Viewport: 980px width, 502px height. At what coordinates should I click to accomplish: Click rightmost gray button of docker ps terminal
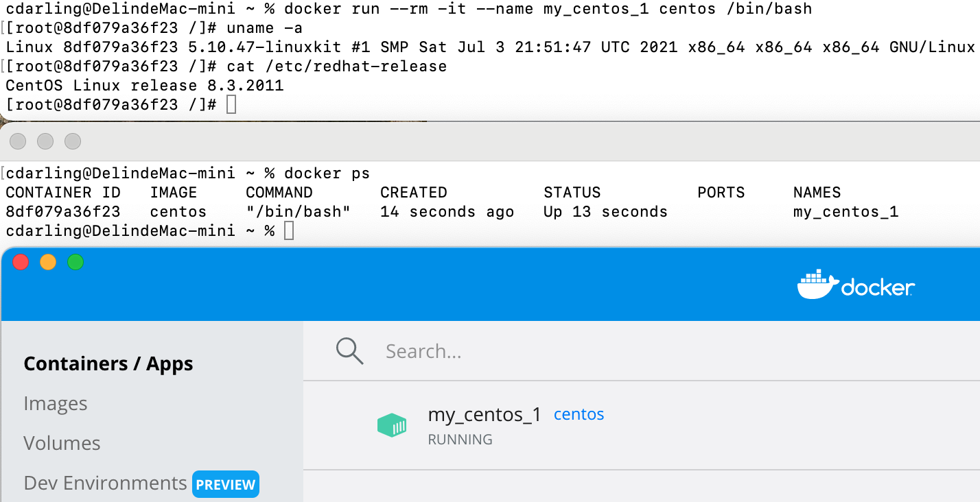click(73, 141)
